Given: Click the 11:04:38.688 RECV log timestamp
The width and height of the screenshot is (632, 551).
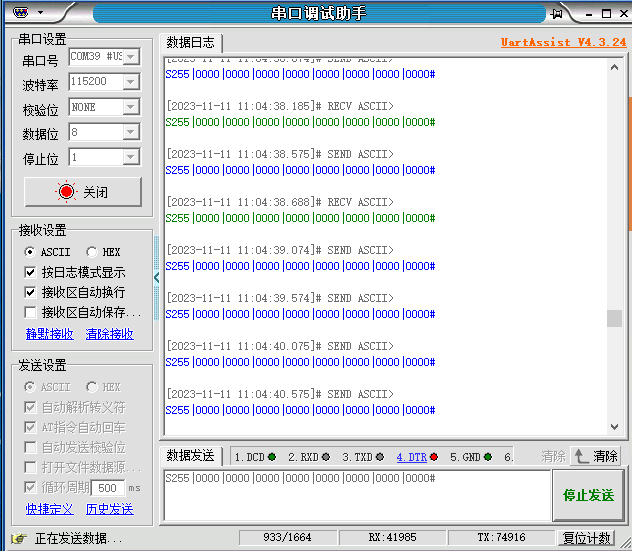Looking at the screenshot, I should tap(280, 202).
